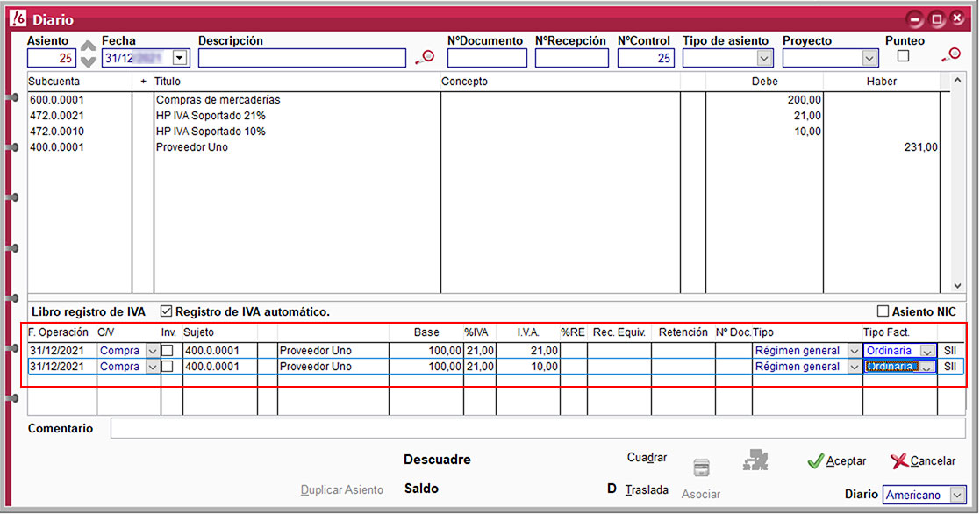
Task: Enable the Asiento NIC checkbox
Action: pos(883,311)
